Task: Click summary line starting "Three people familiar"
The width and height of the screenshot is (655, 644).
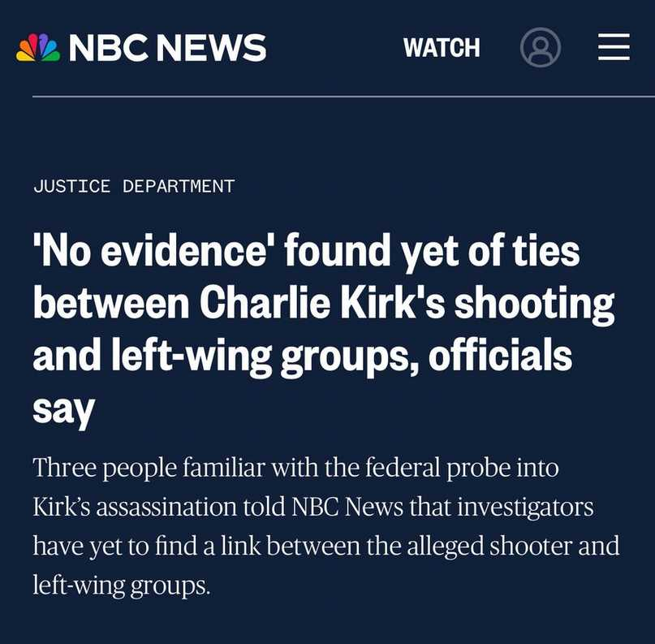Action: click(295, 469)
